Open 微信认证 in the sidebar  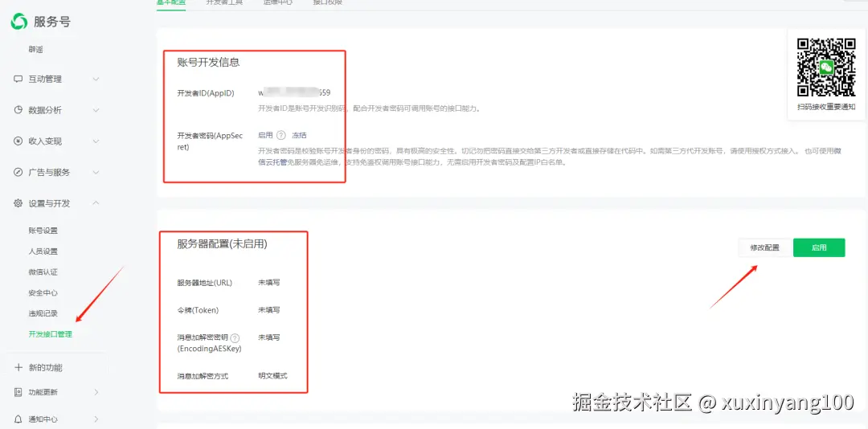43,272
